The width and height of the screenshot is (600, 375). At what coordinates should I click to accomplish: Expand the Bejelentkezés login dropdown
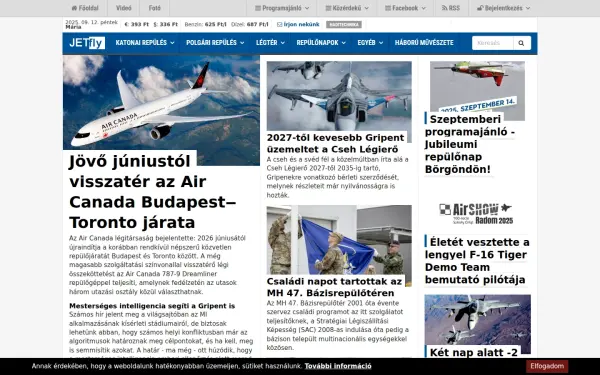(x=504, y=8)
